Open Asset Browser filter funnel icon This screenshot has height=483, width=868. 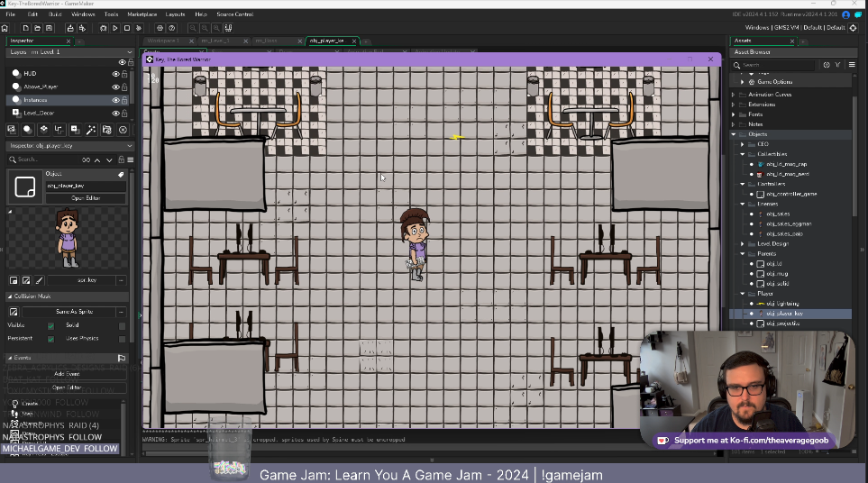(x=837, y=65)
